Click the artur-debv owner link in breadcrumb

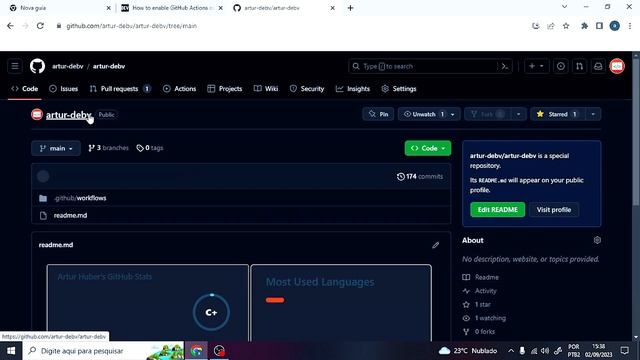[68, 66]
